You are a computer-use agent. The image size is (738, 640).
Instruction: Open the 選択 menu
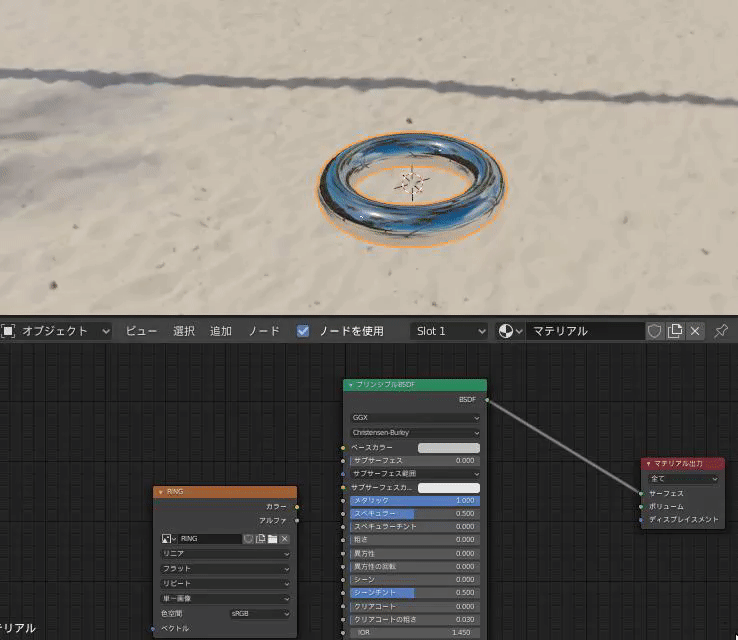click(184, 331)
